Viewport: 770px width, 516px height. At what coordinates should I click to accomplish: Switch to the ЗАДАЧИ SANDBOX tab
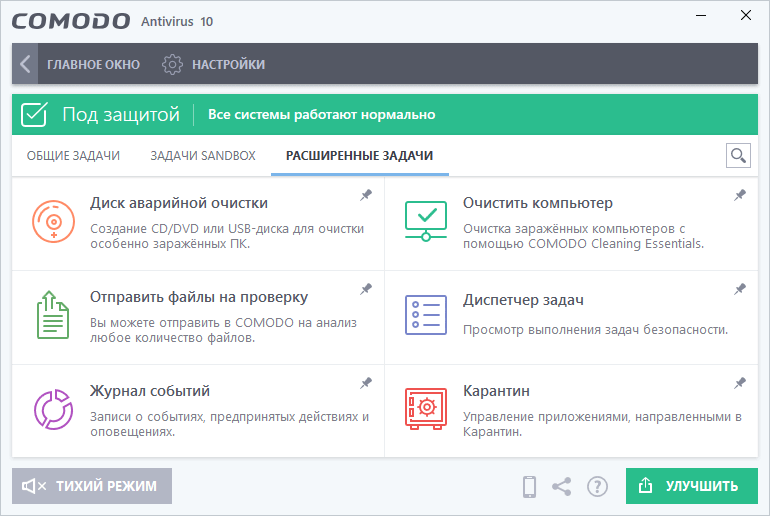point(203,156)
